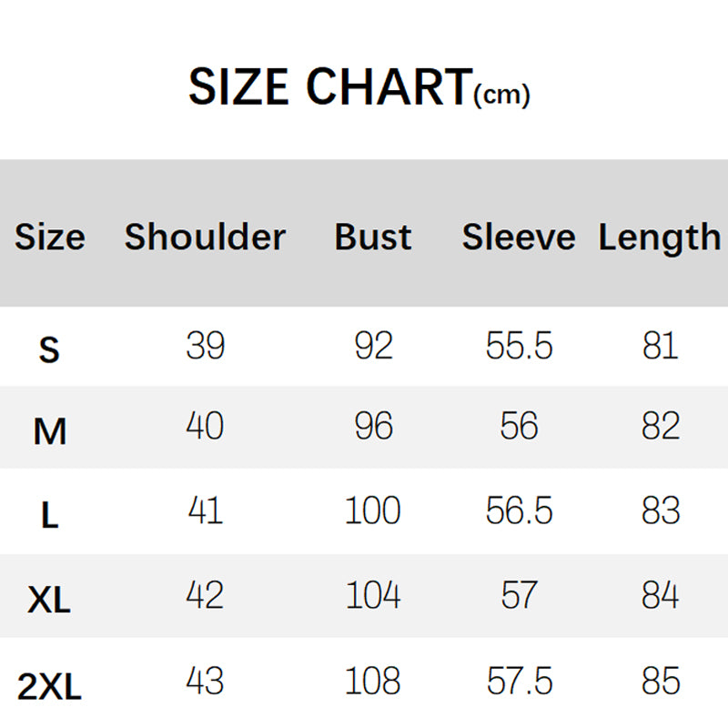Click sleeve value 56.5 in L row
This screenshot has width=728, height=728.
click(x=519, y=511)
